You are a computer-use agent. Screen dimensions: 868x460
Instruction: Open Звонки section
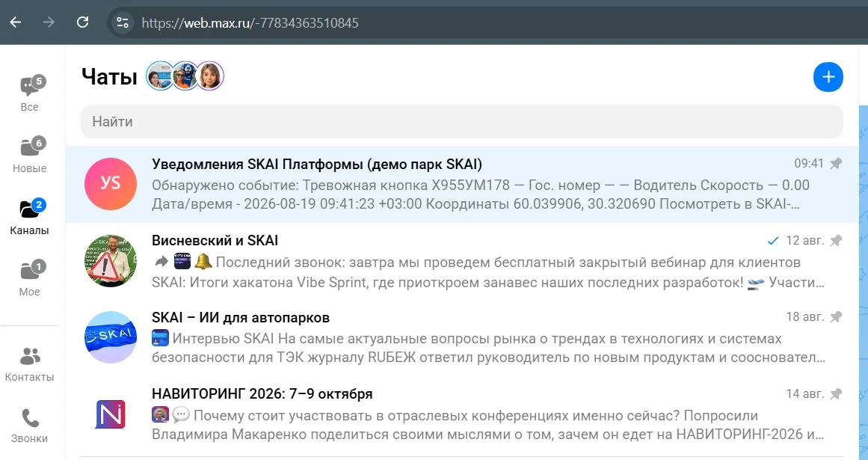(29, 426)
